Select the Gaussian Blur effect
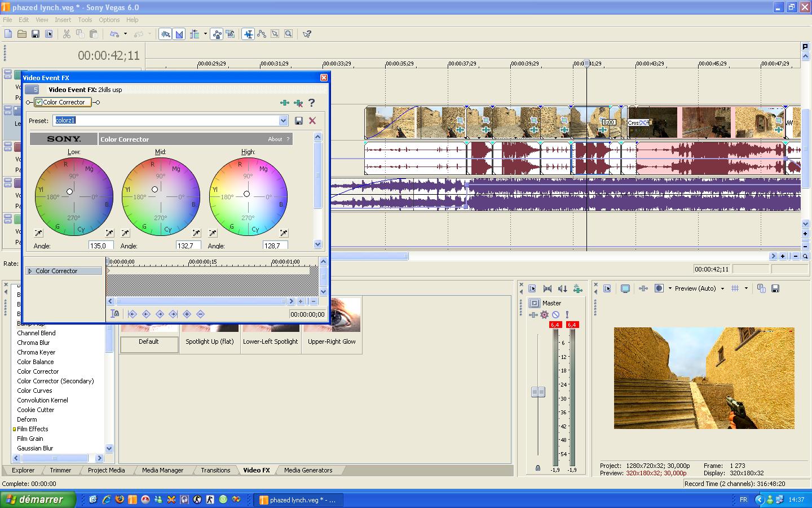812x508 pixels. tap(35, 448)
